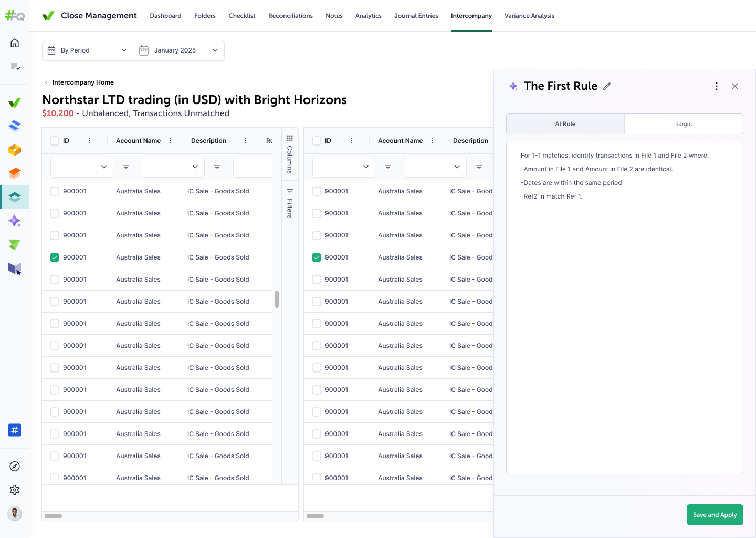Check the fifth row in left table
756x538 pixels.
[55, 280]
